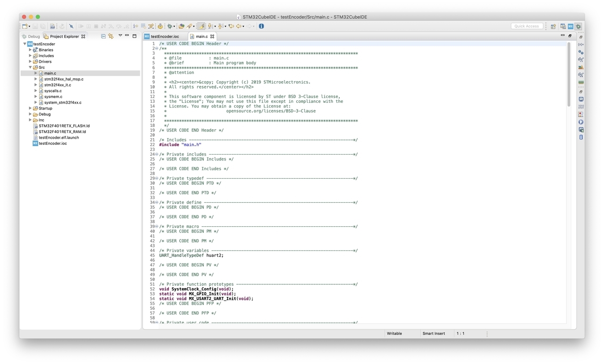Select main.c in the Src folder
The height and width of the screenshot is (364, 604).
pos(50,73)
